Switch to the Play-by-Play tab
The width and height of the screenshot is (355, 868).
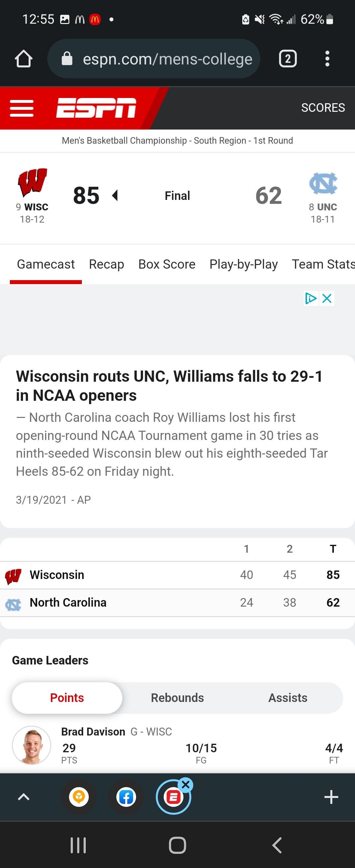[244, 264]
